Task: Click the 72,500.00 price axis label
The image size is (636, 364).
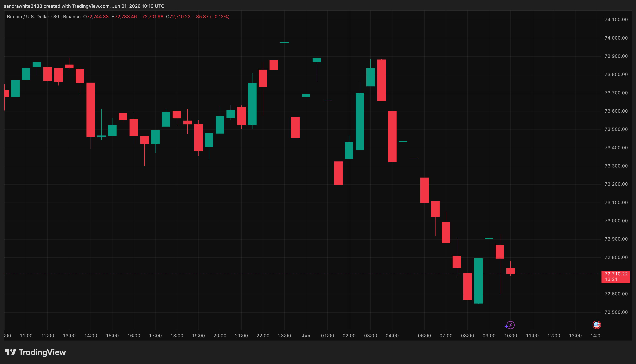Action: (x=616, y=312)
